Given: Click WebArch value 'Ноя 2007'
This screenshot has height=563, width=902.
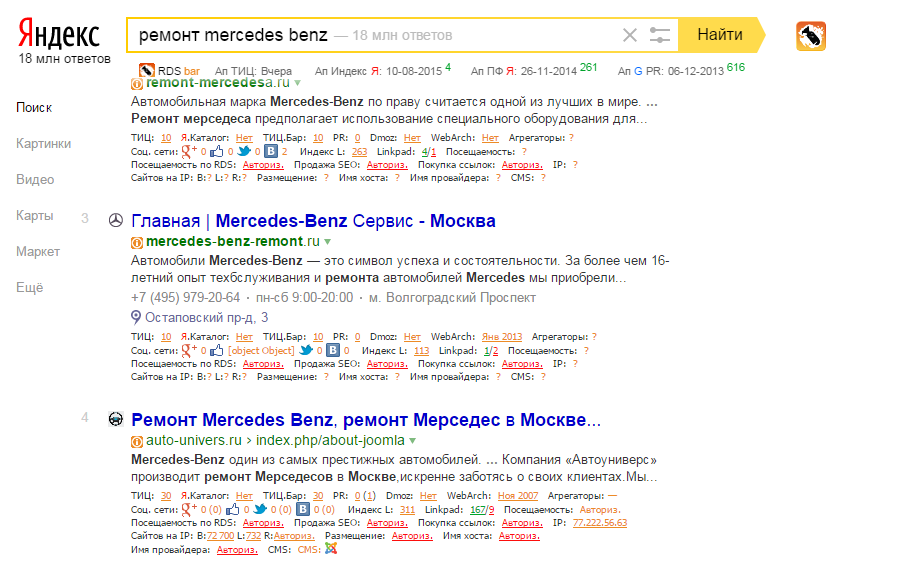Looking at the screenshot, I should tap(518, 496).
